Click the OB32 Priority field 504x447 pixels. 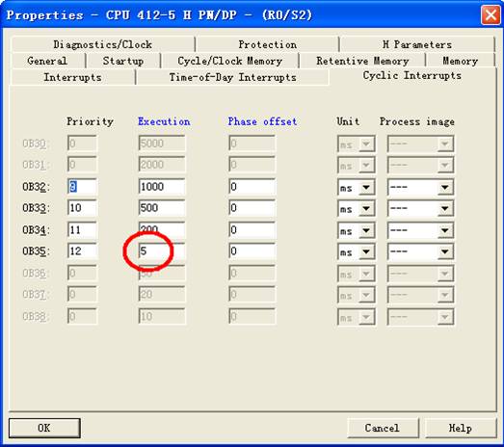82,187
